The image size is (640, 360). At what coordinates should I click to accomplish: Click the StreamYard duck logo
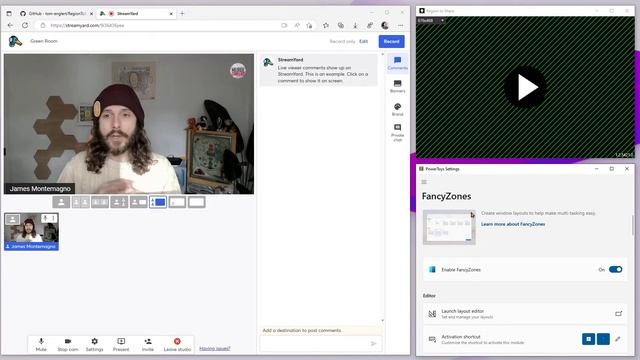(x=15, y=41)
